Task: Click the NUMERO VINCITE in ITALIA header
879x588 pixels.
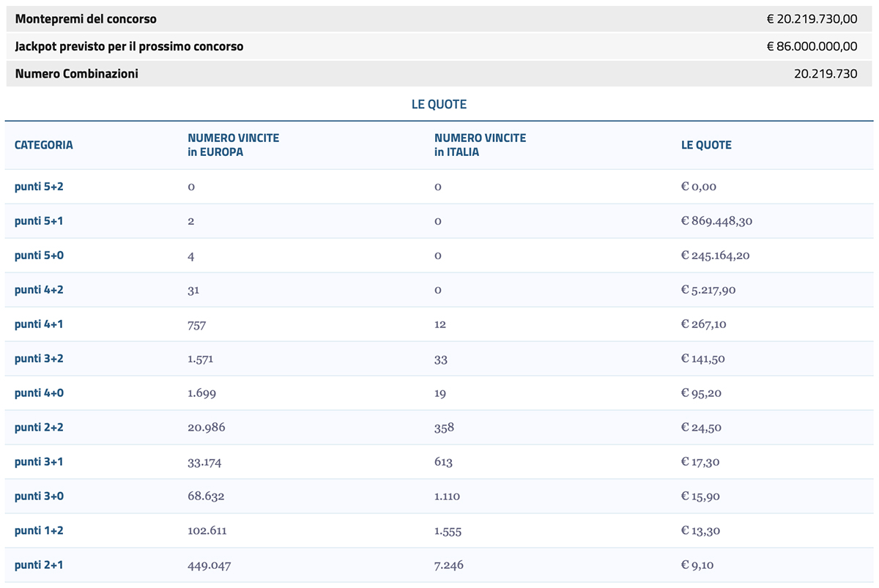Action: pyautogui.click(x=480, y=144)
